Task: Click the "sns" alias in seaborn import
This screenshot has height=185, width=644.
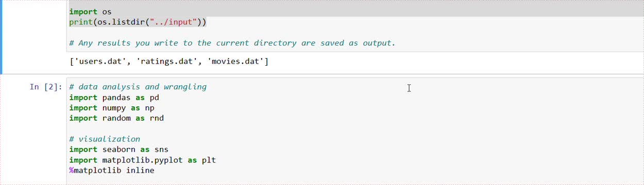Action: pos(161,150)
